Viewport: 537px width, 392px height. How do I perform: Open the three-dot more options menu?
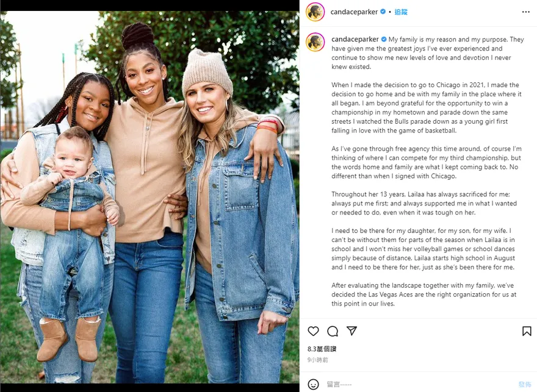click(525, 12)
